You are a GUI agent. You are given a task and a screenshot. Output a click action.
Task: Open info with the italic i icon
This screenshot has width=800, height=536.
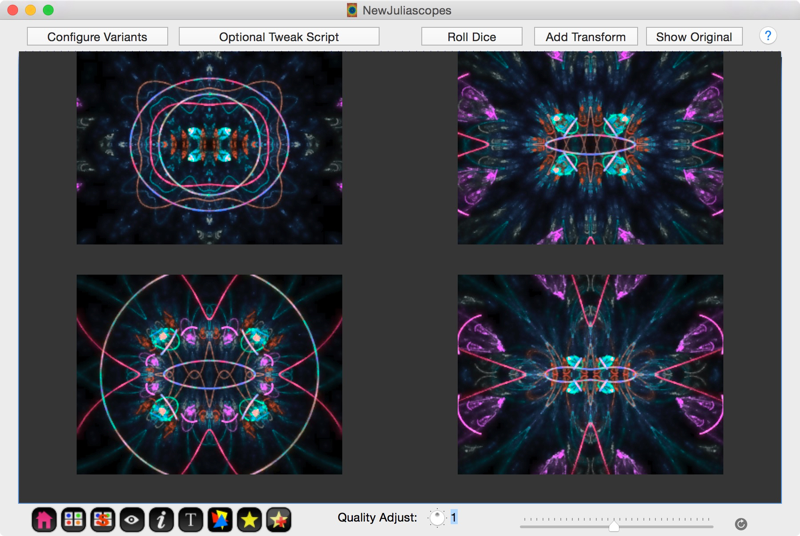point(161,520)
